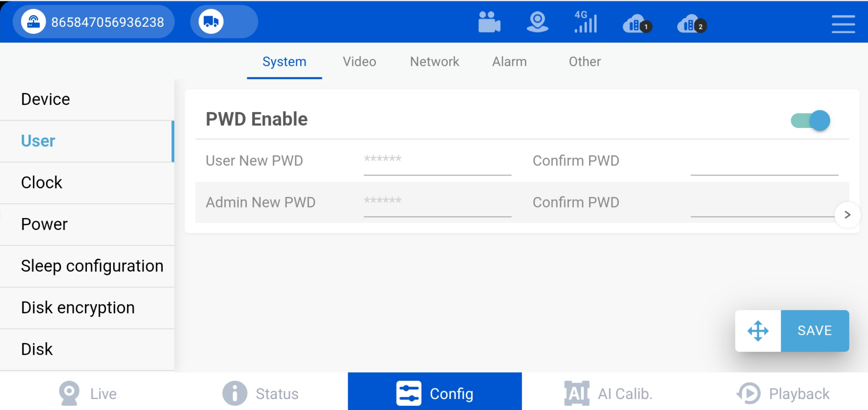This screenshot has height=410, width=868.
Task: Click the SAVE button
Action: point(815,331)
